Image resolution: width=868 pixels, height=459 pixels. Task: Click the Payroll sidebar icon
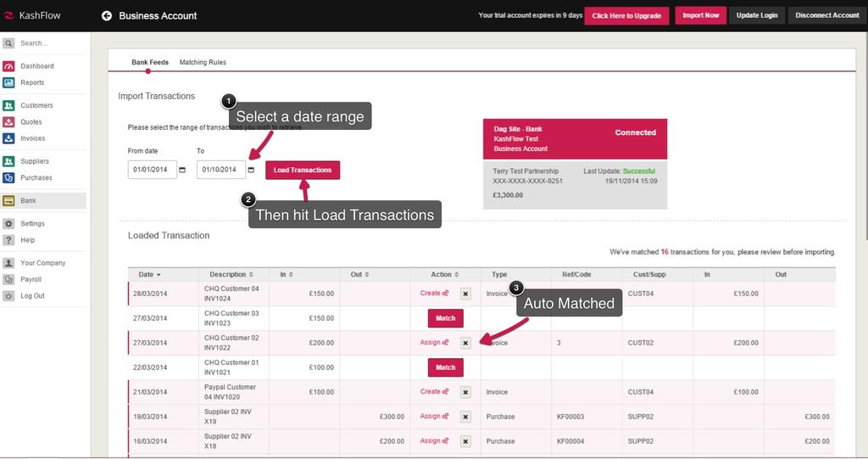pyautogui.click(x=8, y=279)
